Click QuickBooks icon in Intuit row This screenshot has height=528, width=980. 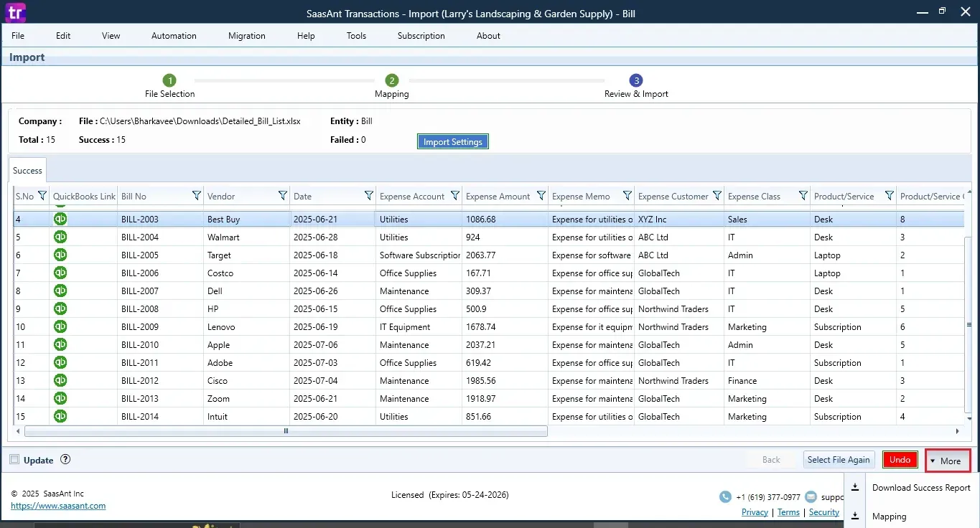(x=60, y=416)
